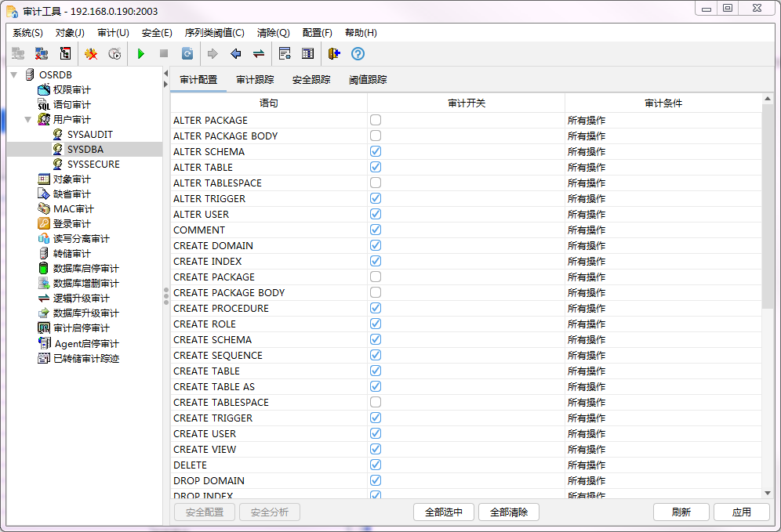Click the refresh icon in the toolbar
Viewport: 781px width, 532px height.
[187, 54]
